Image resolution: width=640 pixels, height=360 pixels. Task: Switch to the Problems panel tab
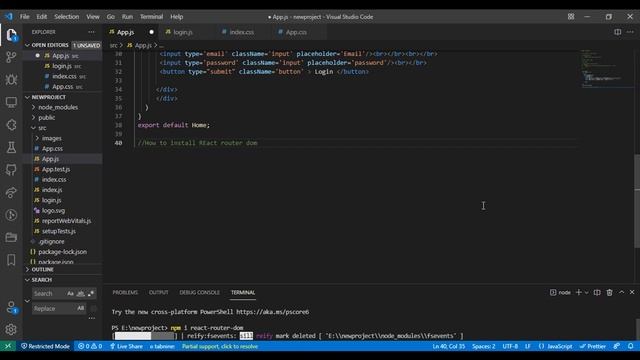(x=125, y=292)
